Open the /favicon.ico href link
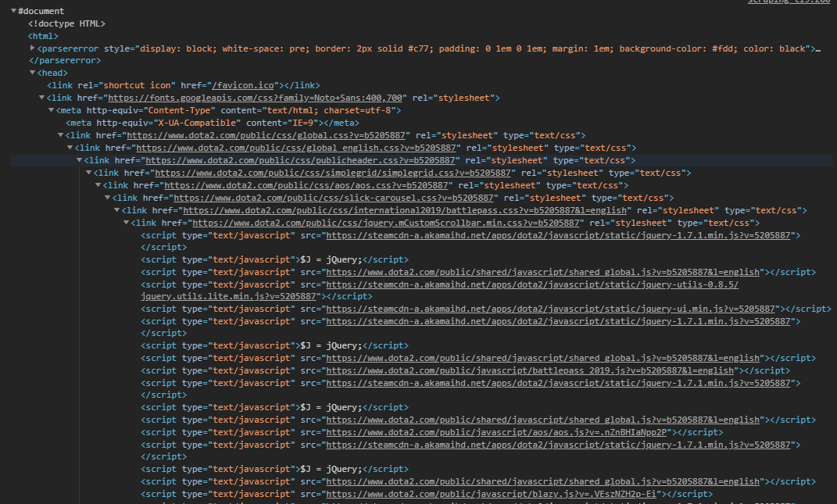This screenshot has width=837, height=504. pos(243,85)
